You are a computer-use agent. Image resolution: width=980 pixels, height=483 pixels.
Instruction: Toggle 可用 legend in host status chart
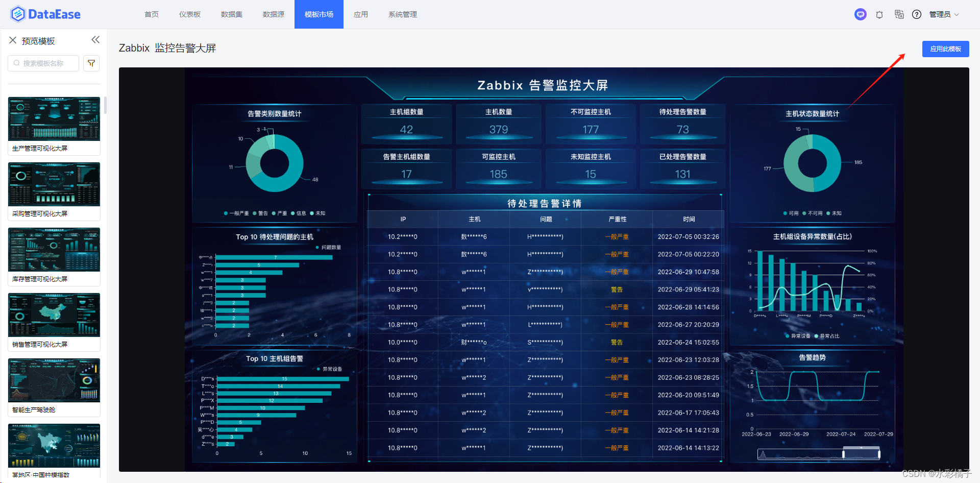pyautogui.click(x=791, y=213)
